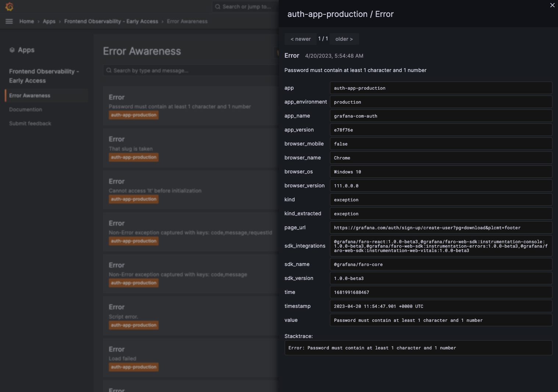Click the Grafana logo icon
Screen dimensions: 558x392
[10, 7]
